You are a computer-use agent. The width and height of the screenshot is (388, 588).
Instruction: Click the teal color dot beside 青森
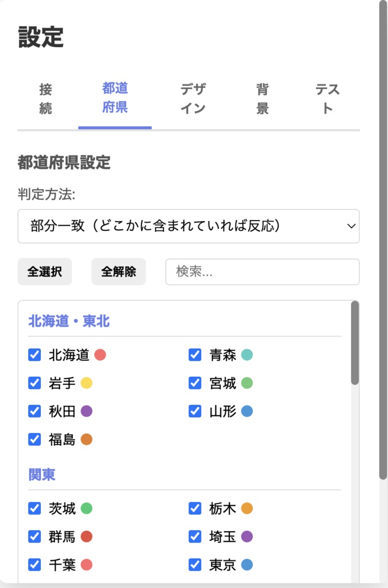(247, 355)
